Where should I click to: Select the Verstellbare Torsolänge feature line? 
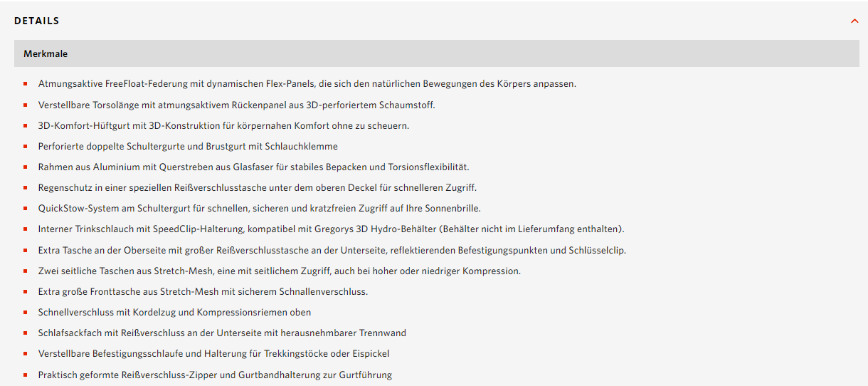coord(236,105)
